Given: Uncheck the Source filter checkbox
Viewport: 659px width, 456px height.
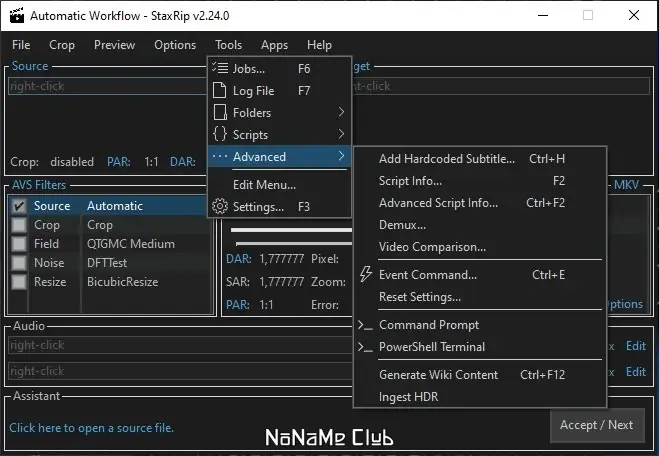Looking at the screenshot, I should coord(19,206).
